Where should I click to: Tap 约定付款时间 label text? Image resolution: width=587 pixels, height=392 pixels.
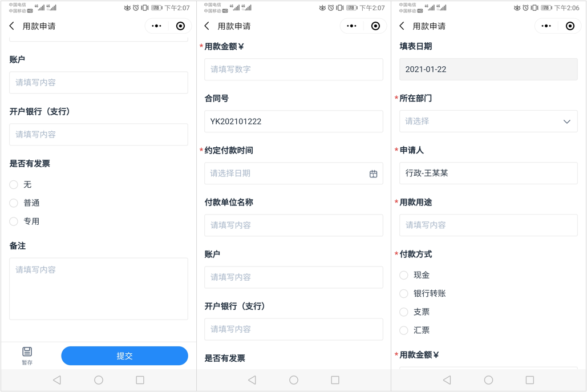(x=229, y=151)
